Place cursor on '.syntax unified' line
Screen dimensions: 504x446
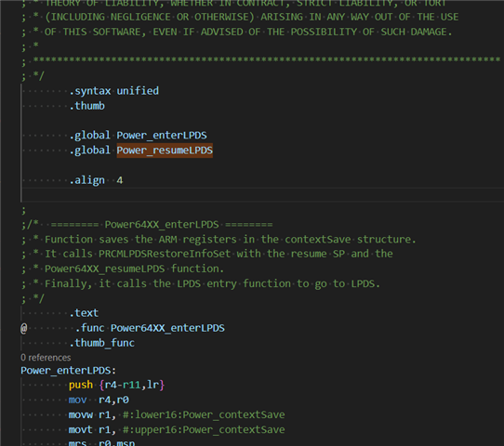click(113, 91)
